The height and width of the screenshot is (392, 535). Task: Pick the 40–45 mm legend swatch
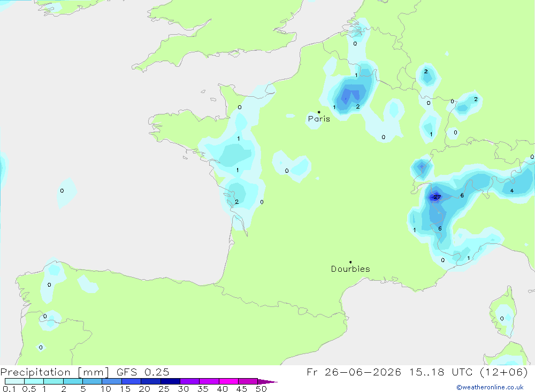[x=228, y=381]
